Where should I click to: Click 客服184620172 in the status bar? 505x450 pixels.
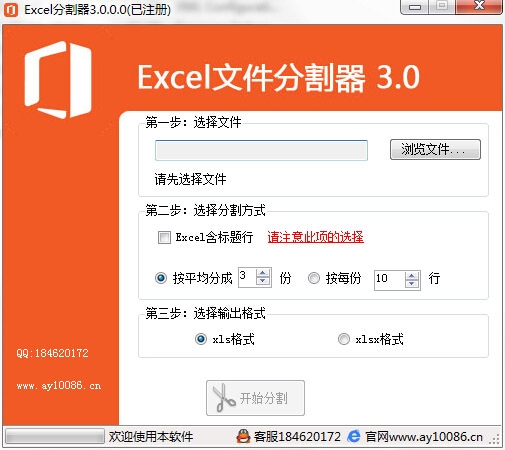click(297, 436)
